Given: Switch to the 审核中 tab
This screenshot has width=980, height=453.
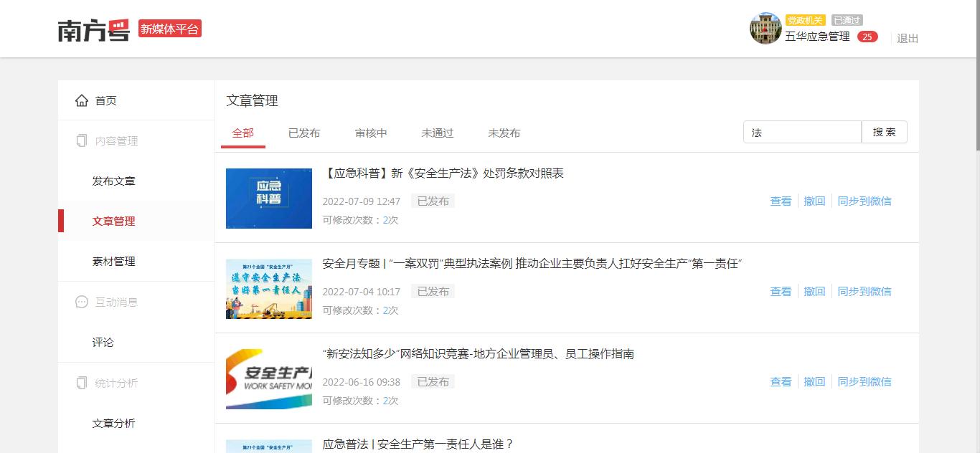Looking at the screenshot, I should click(371, 133).
